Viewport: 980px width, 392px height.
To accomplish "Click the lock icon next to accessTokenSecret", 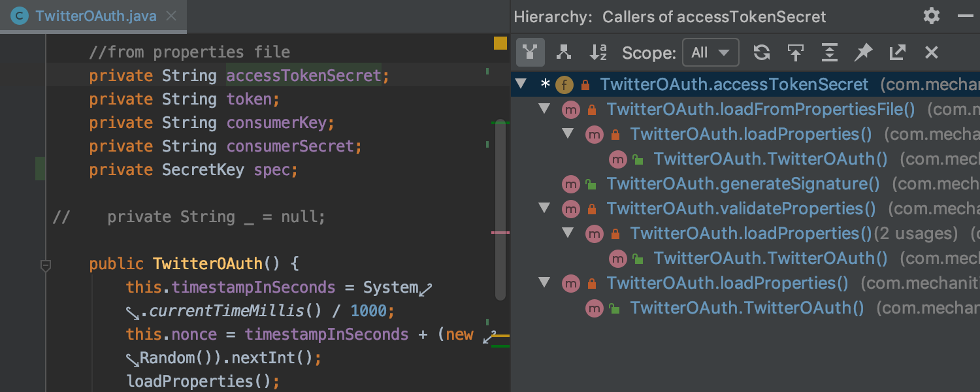I will (x=585, y=84).
